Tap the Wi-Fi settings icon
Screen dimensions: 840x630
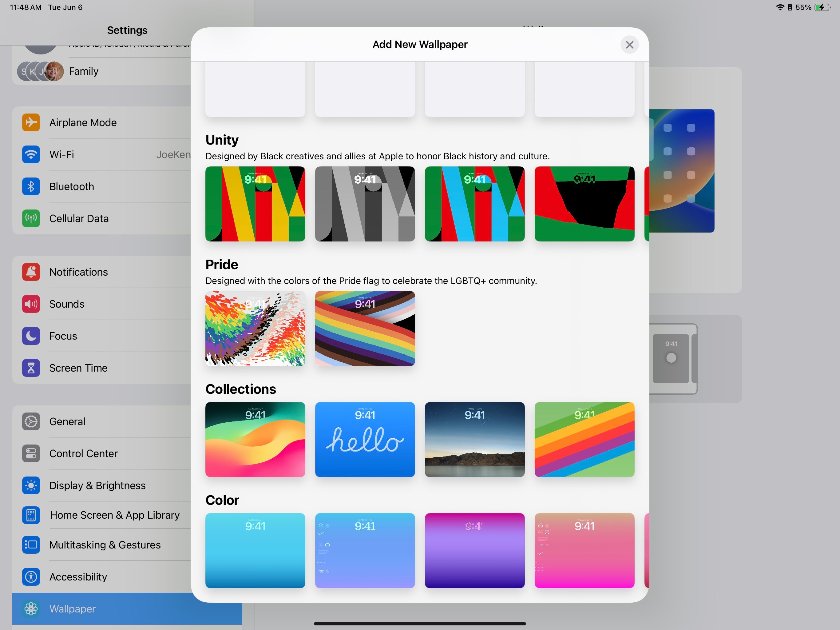point(31,154)
